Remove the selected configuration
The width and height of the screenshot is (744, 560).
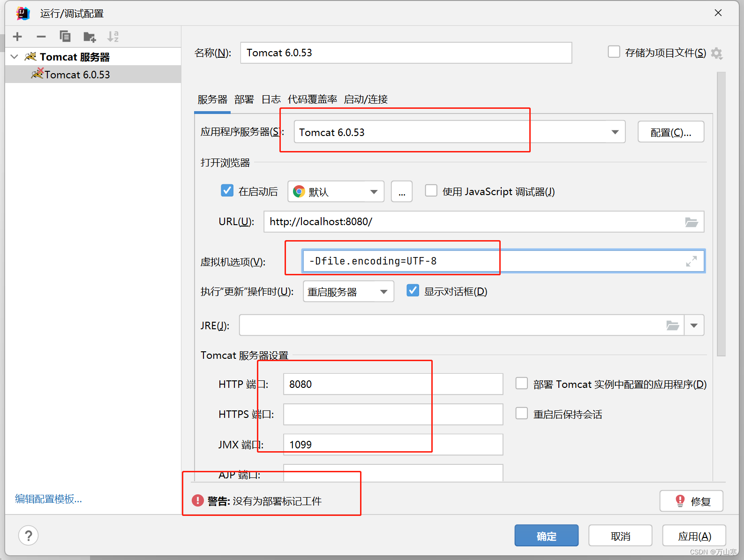41,37
